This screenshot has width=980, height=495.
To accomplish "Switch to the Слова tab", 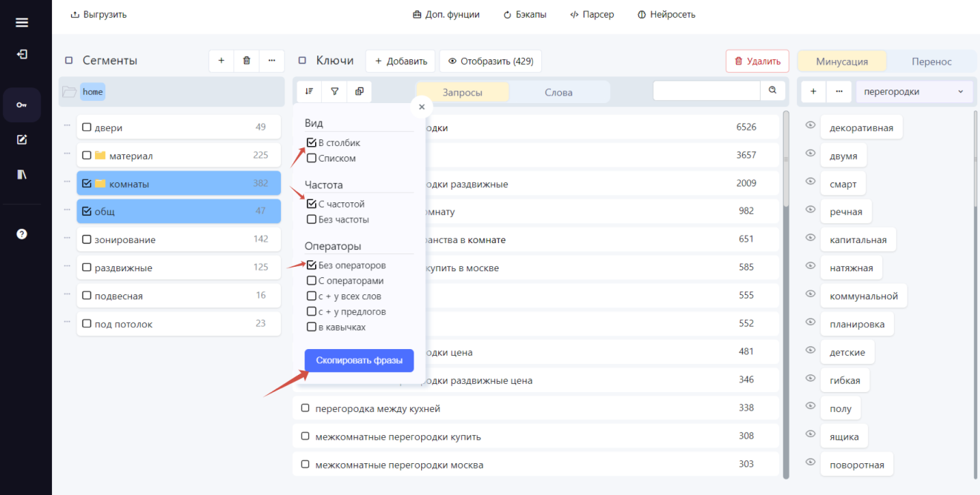I will tap(558, 93).
